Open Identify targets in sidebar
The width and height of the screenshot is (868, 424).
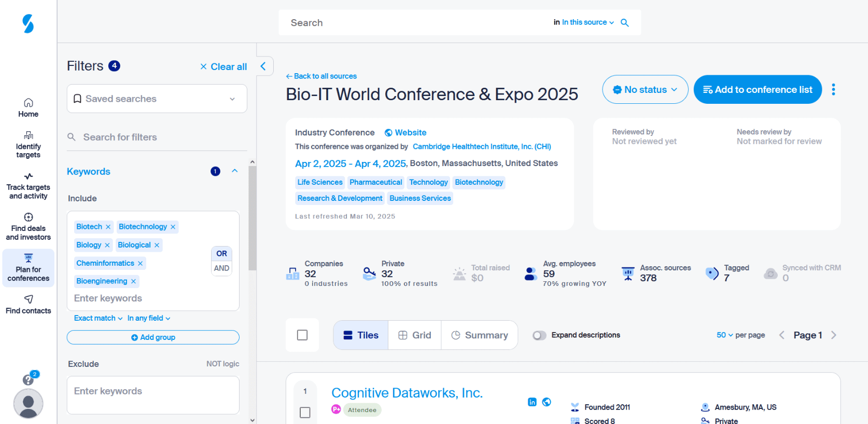tap(28, 144)
